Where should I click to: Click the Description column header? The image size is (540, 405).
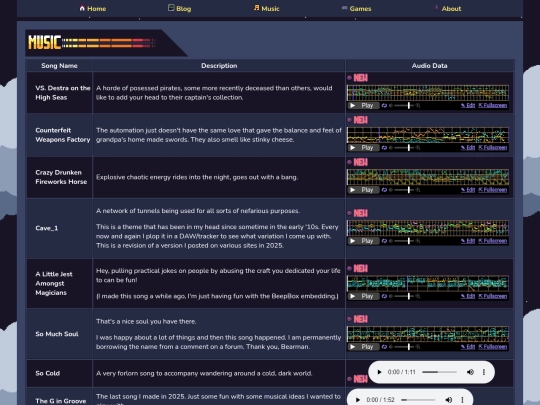[219, 65]
